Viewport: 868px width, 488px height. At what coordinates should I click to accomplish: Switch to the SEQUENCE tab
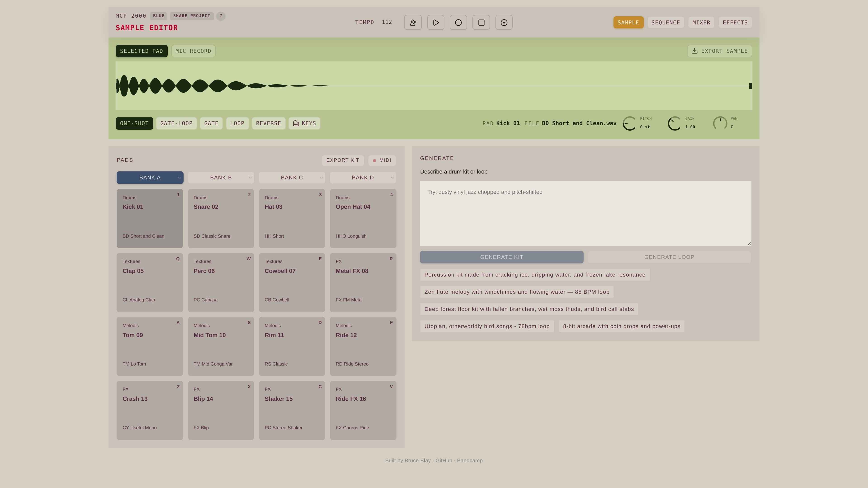click(665, 23)
